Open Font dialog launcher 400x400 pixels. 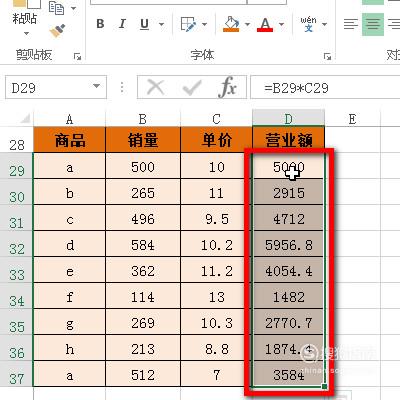coord(327,56)
